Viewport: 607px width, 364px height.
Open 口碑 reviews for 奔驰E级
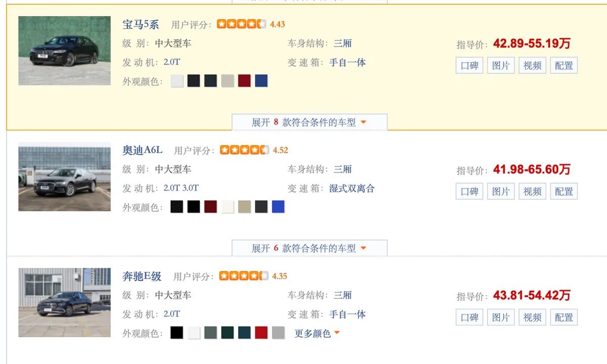(x=469, y=317)
